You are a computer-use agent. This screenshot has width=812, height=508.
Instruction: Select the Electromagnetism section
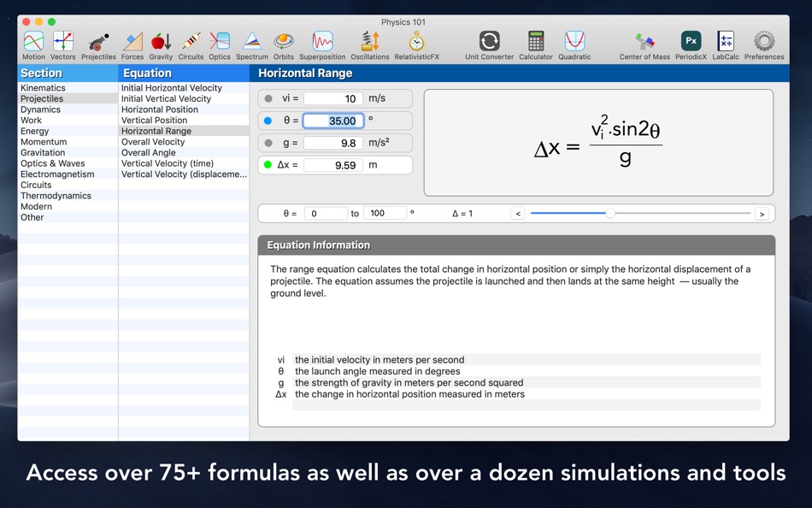pyautogui.click(x=68, y=174)
